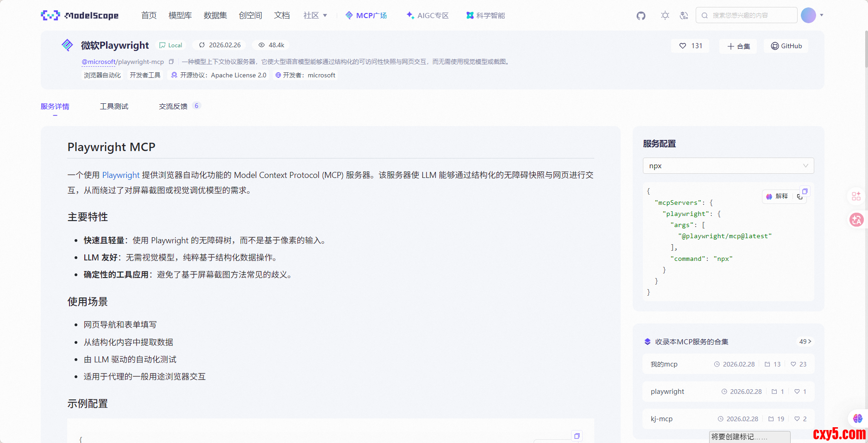This screenshot has height=443, width=868.
Task: Switch language with the 中/En icon
Action: coord(684,15)
